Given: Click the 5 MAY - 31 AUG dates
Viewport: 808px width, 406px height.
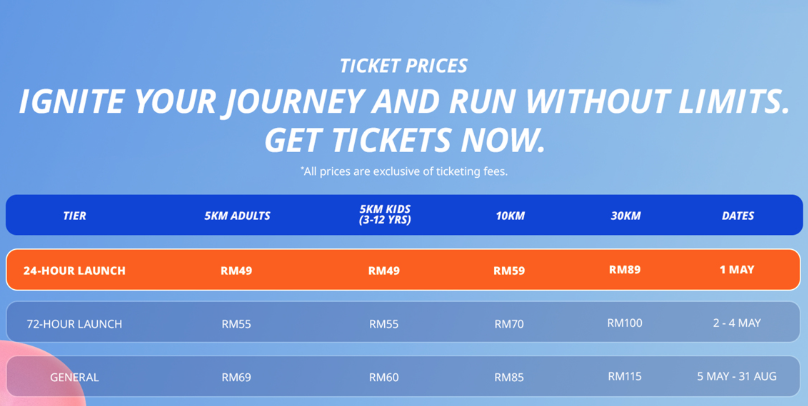Looking at the screenshot, I should [737, 376].
